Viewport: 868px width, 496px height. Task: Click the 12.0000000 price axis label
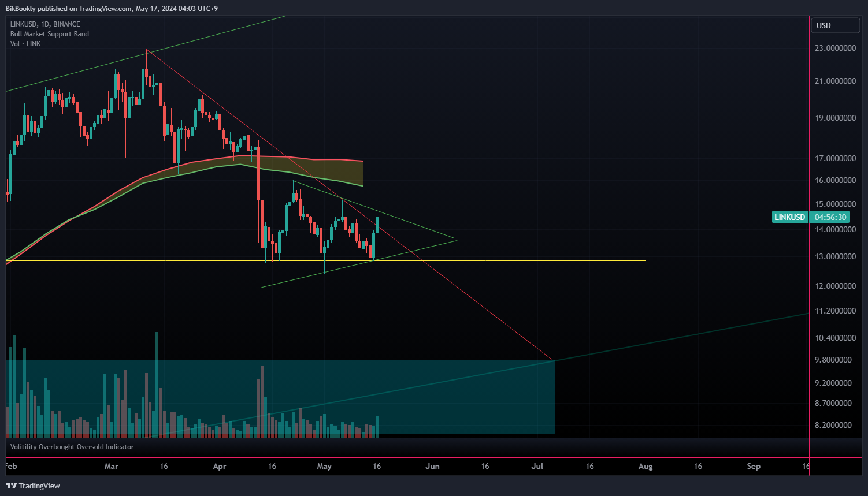point(835,286)
